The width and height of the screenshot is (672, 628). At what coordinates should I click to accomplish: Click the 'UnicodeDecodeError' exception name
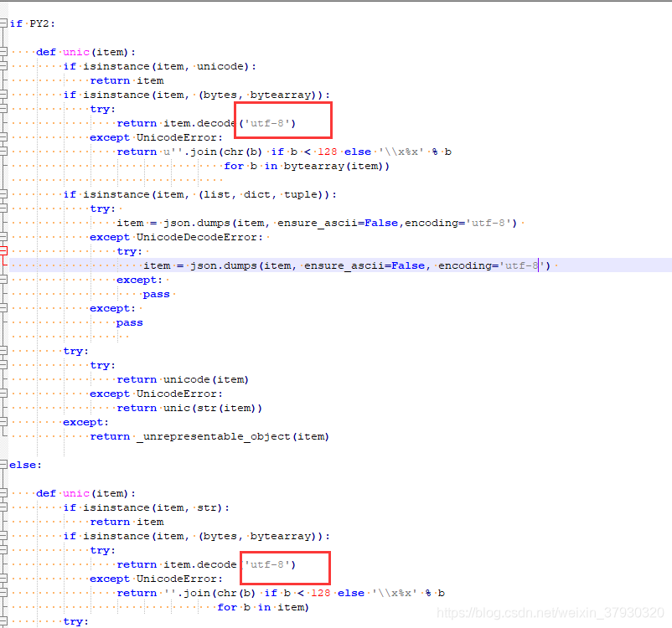point(196,237)
